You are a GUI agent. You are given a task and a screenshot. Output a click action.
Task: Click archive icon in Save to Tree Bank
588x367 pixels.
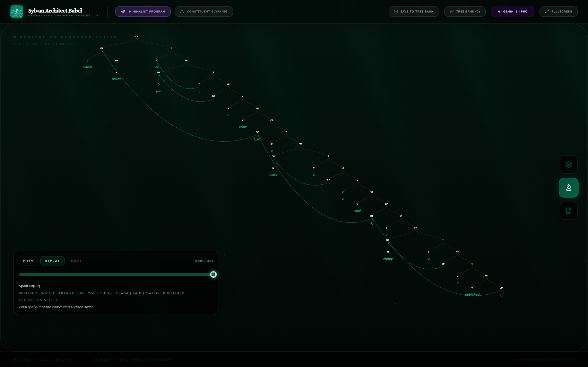pos(396,12)
